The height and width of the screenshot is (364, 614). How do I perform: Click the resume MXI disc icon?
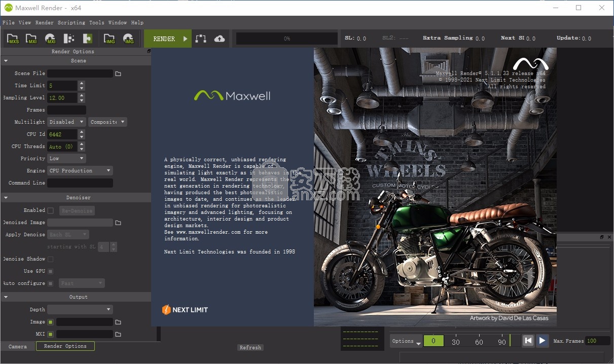pyautogui.click(x=50, y=39)
